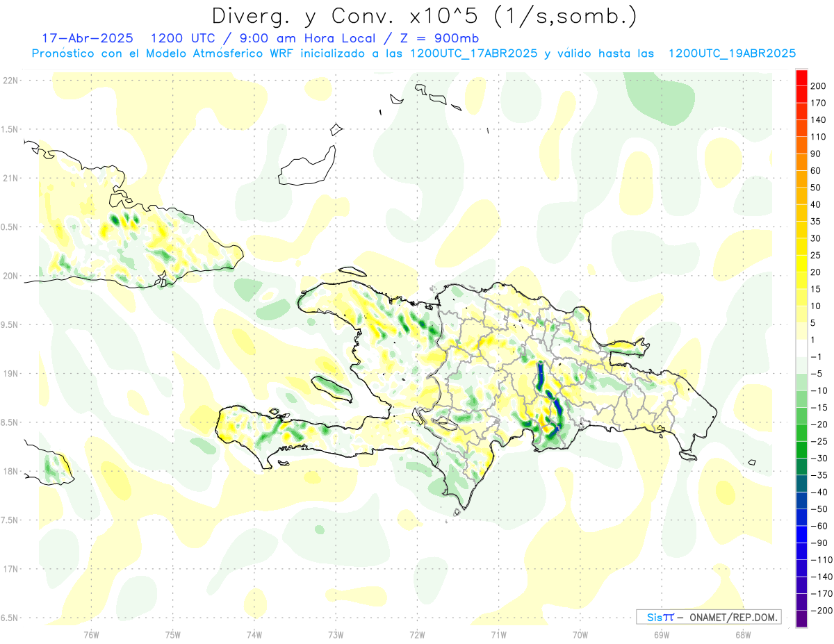Click the '9.5N' latitude label
Screen dimensions: 834x644
click(10, 324)
